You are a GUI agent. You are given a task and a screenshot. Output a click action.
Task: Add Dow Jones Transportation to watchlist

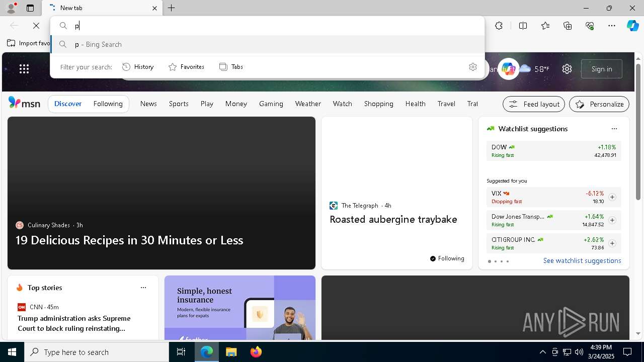[x=612, y=220]
